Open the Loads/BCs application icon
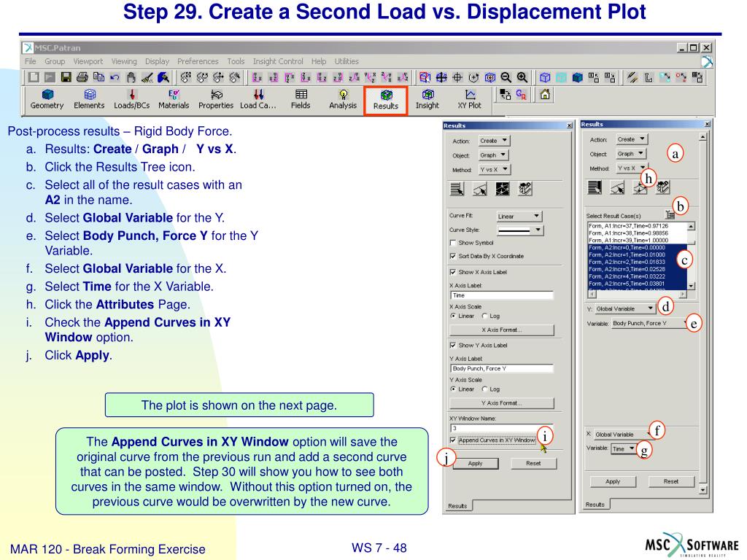 [131, 99]
